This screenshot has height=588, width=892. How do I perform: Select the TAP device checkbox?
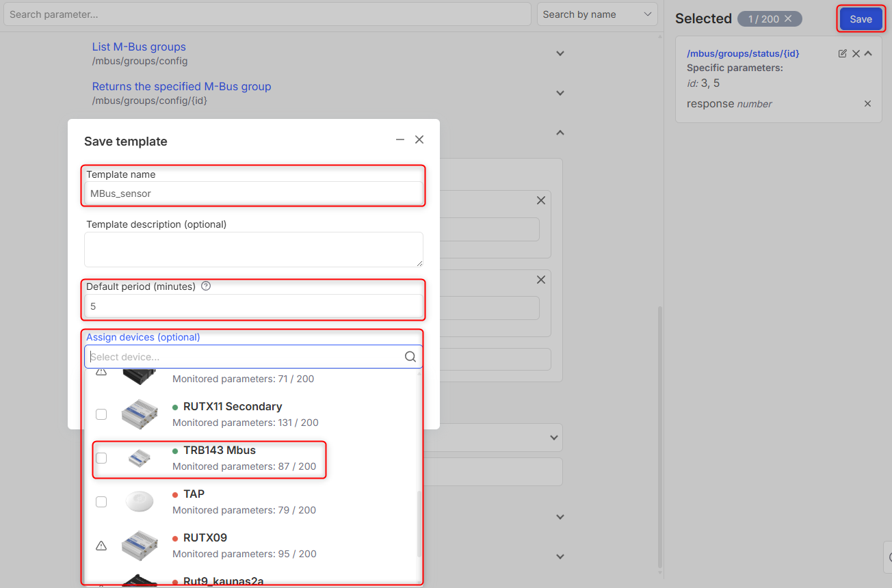101,502
